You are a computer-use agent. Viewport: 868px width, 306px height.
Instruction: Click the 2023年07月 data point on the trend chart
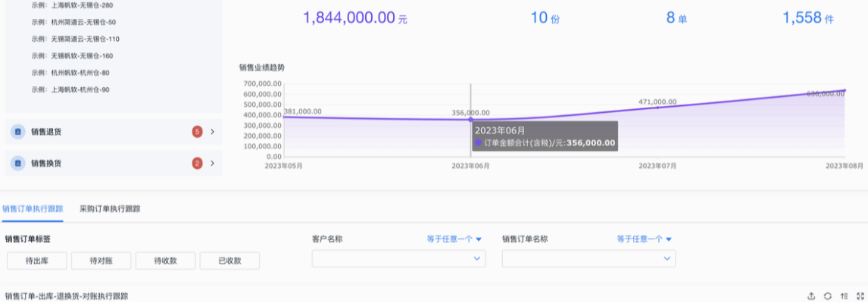(x=657, y=108)
